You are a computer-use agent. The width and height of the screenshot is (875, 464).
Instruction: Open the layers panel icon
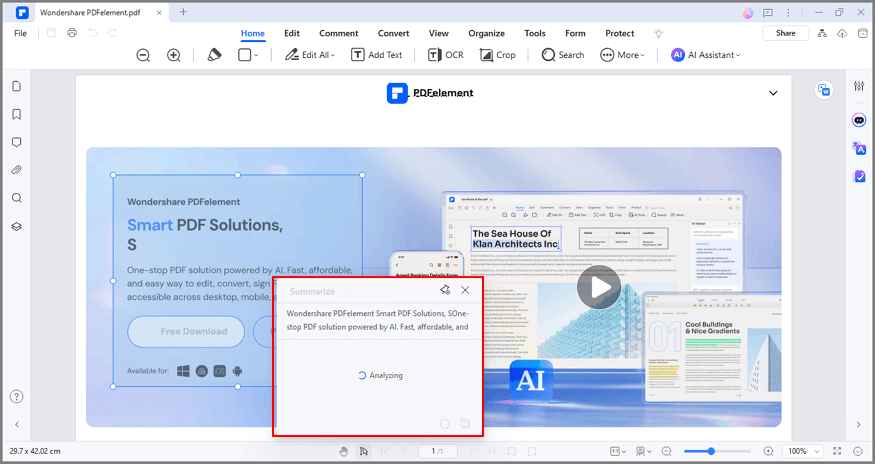pyautogui.click(x=17, y=226)
